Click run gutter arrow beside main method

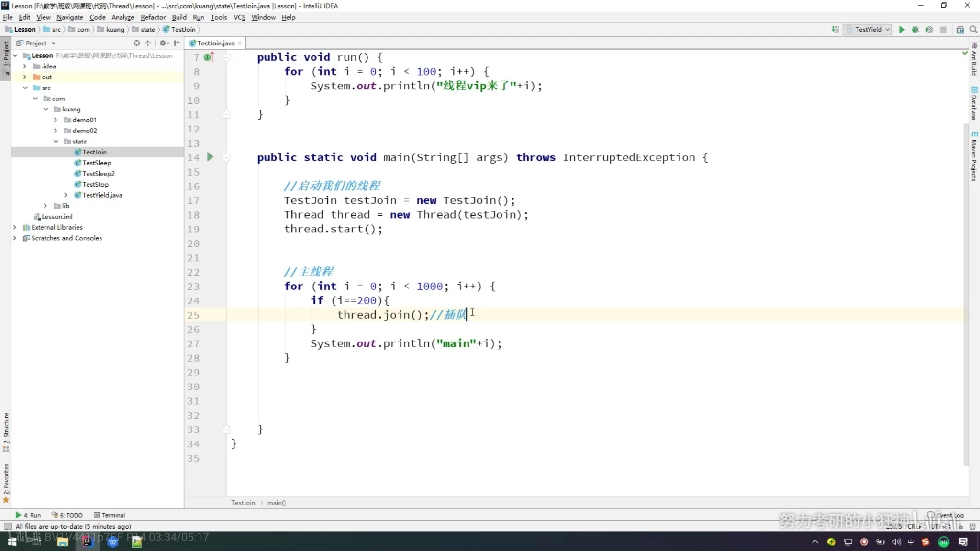pos(210,157)
